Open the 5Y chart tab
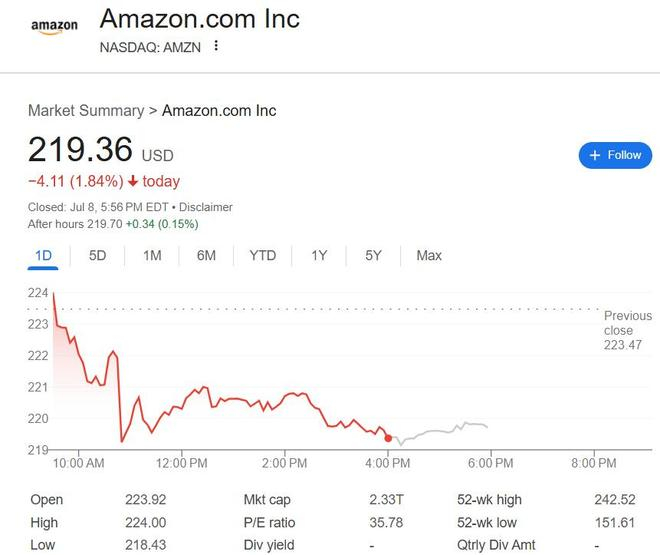The height and width of the screenshot is (555, 660). pyautogui.click(x=373, y=256)
